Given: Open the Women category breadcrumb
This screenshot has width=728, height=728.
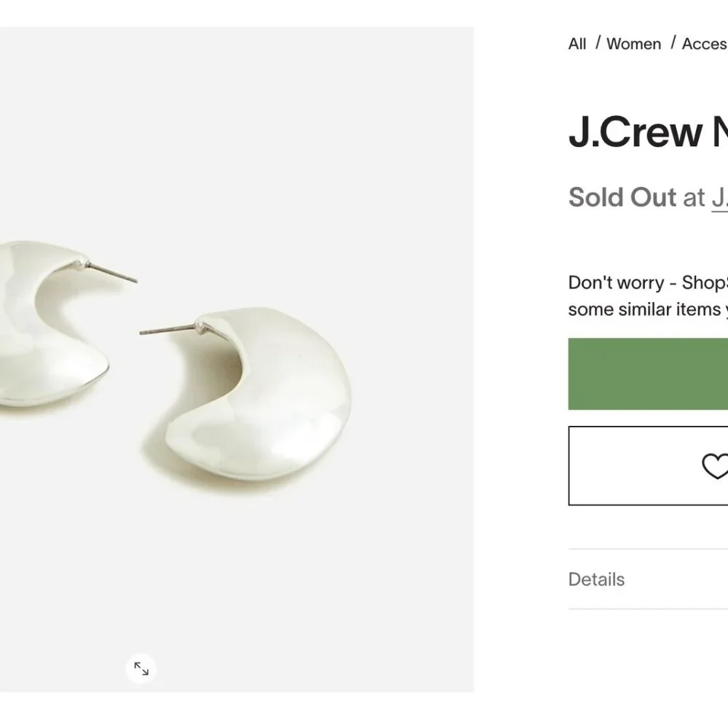Looking at the screenshot, I should click(634, 44).
